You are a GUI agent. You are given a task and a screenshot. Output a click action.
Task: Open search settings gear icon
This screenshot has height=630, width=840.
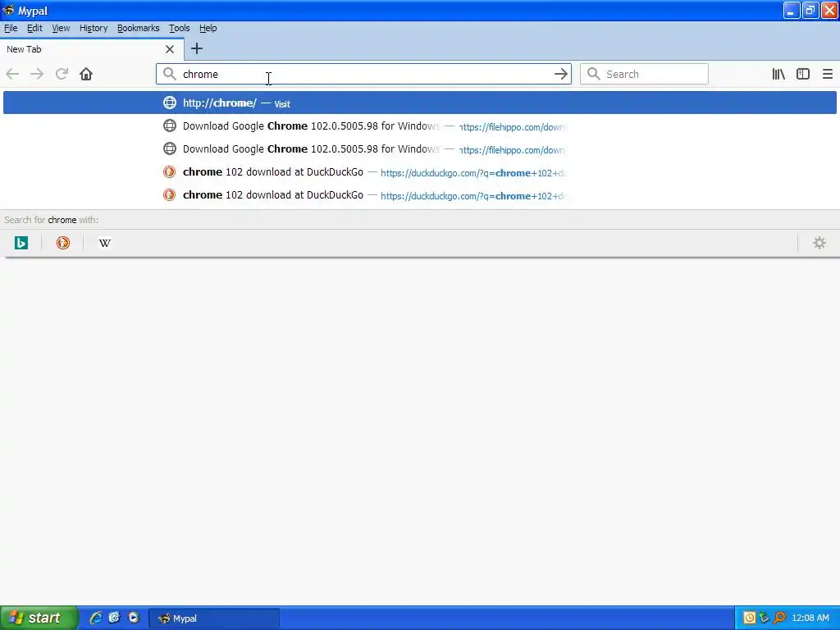click(819, 243)
